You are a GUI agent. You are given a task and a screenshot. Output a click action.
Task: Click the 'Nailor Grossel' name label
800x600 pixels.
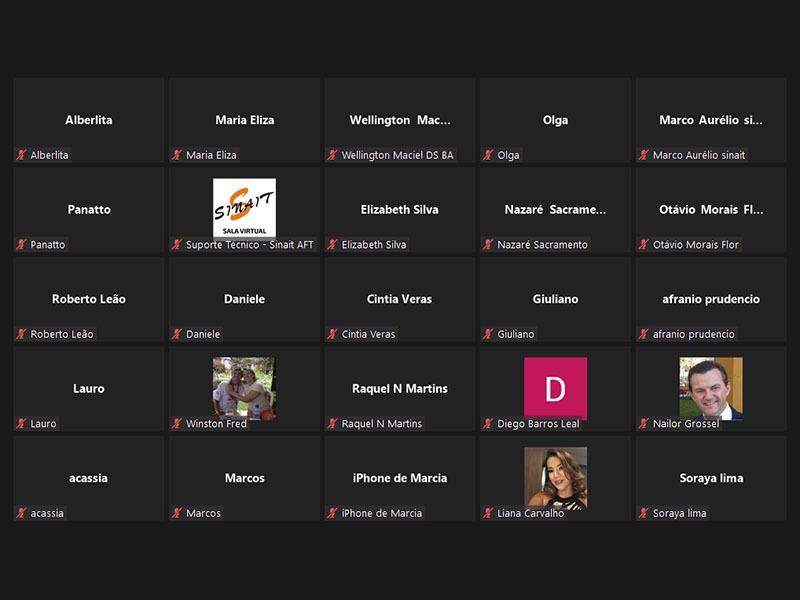click(686, 424)
